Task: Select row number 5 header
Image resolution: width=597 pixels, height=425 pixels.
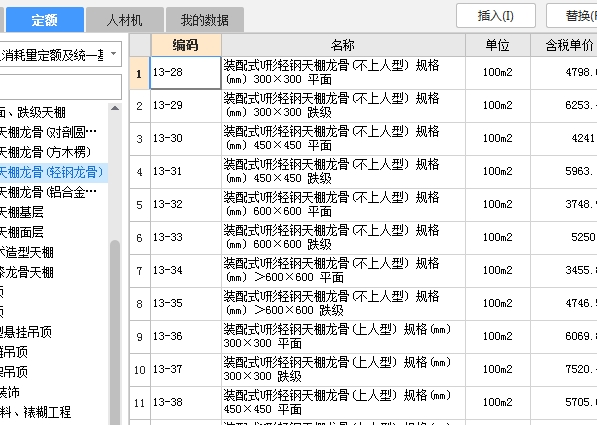Action: [140, 205]
